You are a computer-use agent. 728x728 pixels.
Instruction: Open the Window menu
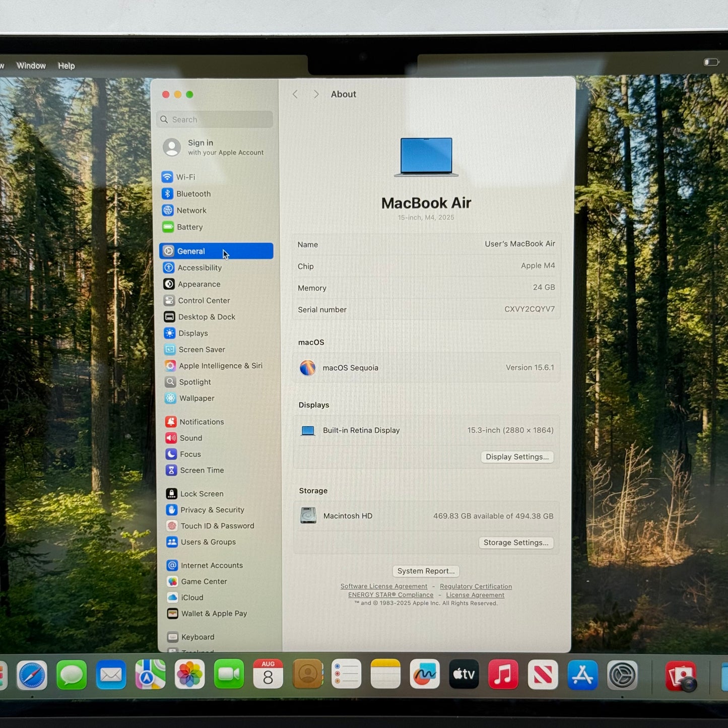31,65
